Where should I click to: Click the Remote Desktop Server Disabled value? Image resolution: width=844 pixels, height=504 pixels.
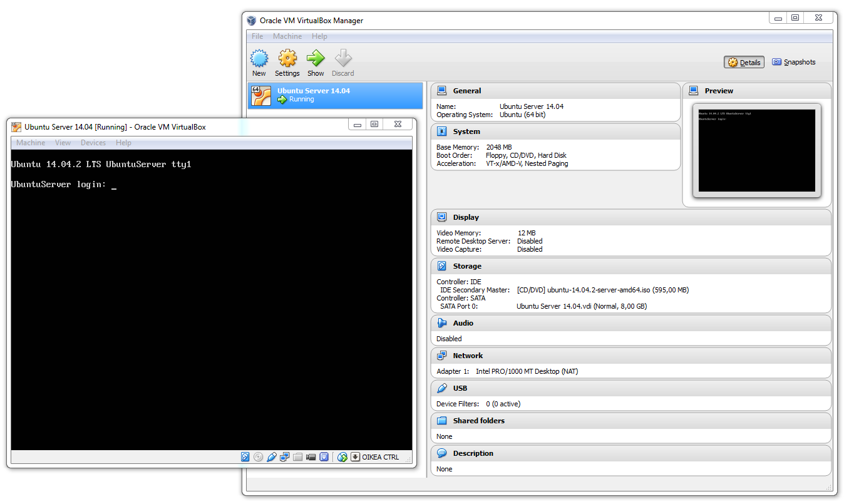[x=530, y=241]
